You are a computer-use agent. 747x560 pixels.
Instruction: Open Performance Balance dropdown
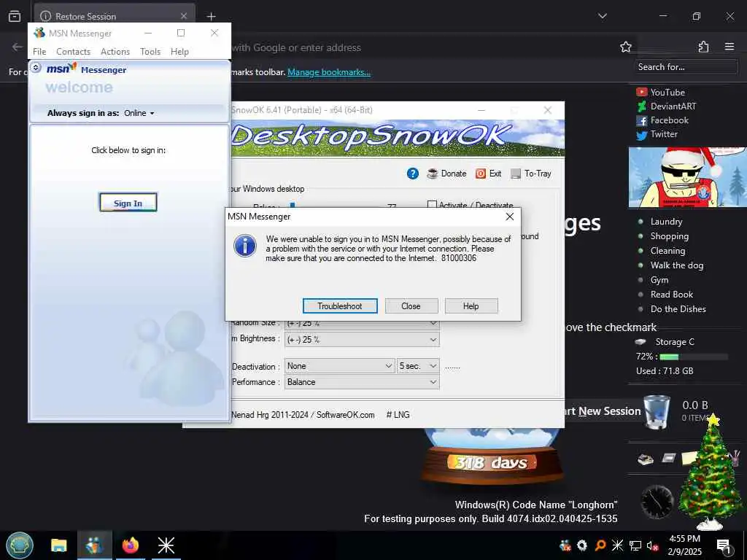362,382
